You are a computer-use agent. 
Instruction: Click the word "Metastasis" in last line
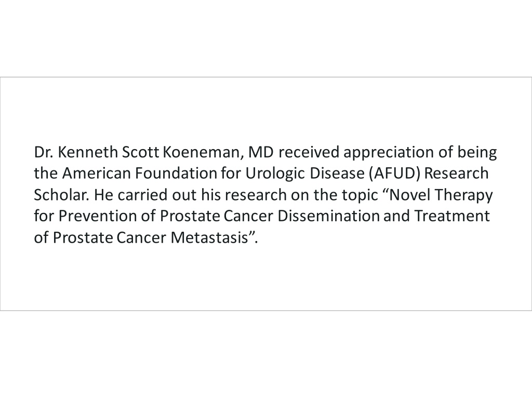[210, 237]
